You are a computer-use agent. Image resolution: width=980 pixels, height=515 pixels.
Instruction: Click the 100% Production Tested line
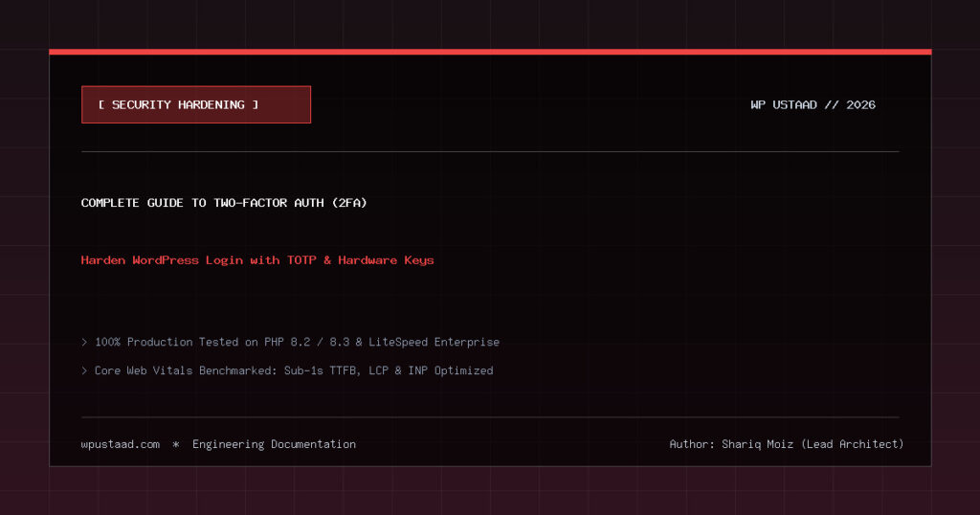pos(291,342)
